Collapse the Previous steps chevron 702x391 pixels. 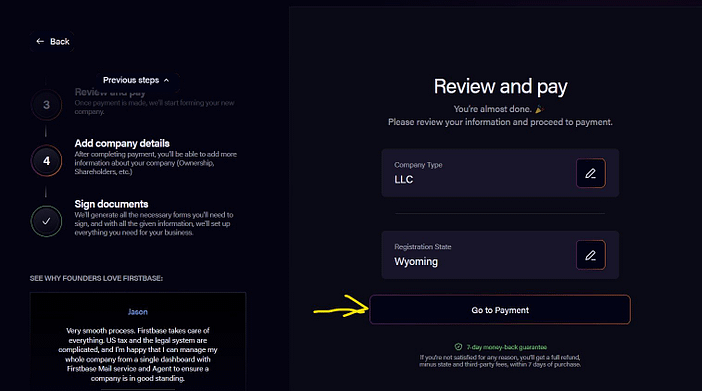pos(167,80)
